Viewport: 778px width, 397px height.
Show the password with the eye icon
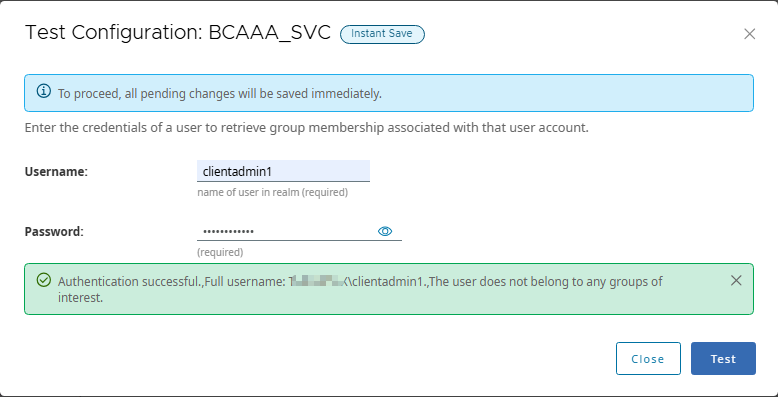pos(385,231)
